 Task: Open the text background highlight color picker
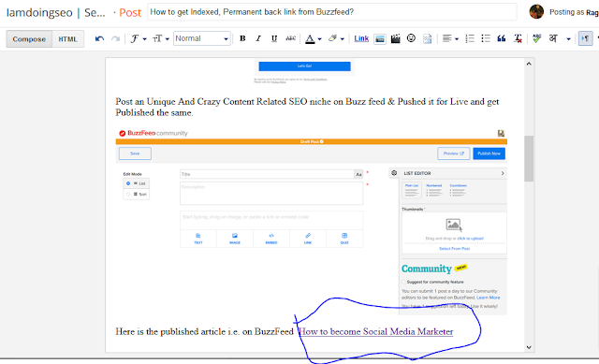(x=336, y=38)
